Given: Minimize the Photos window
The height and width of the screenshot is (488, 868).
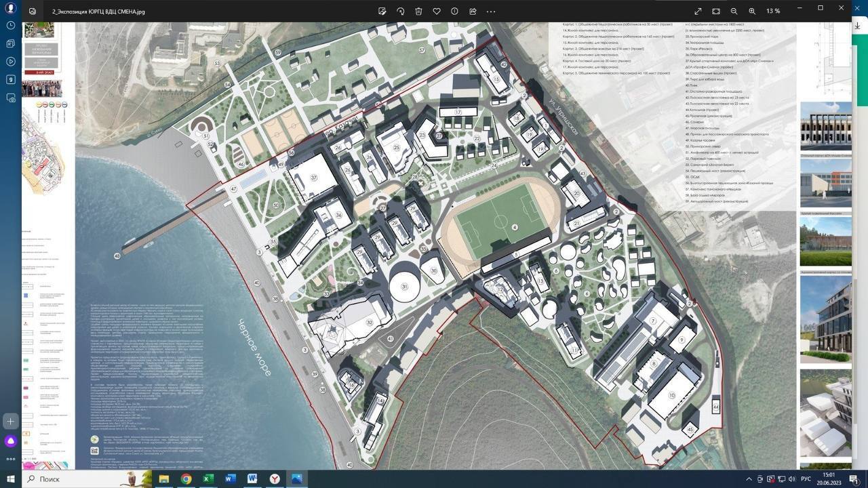Looking at the screenshot, I should click(800, 7).
